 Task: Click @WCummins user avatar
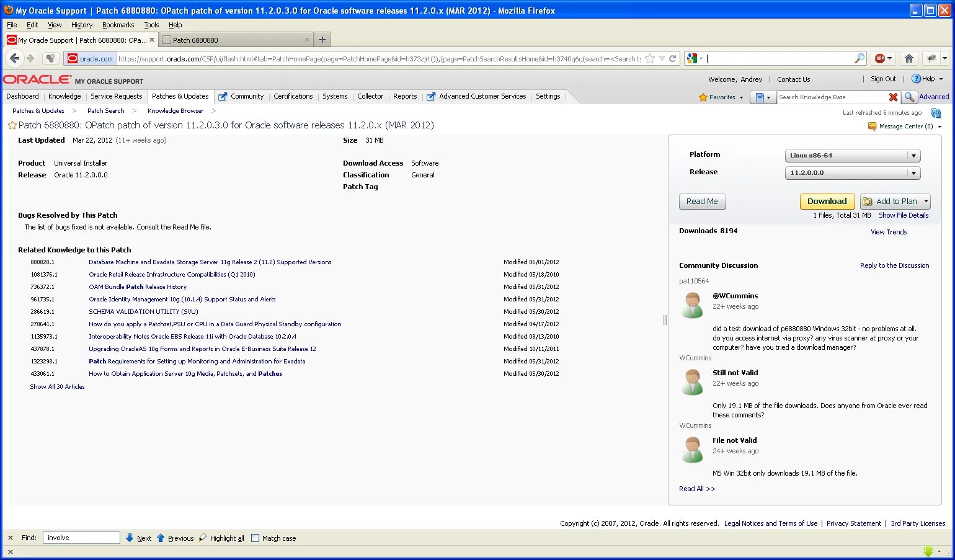coord(692,305)
